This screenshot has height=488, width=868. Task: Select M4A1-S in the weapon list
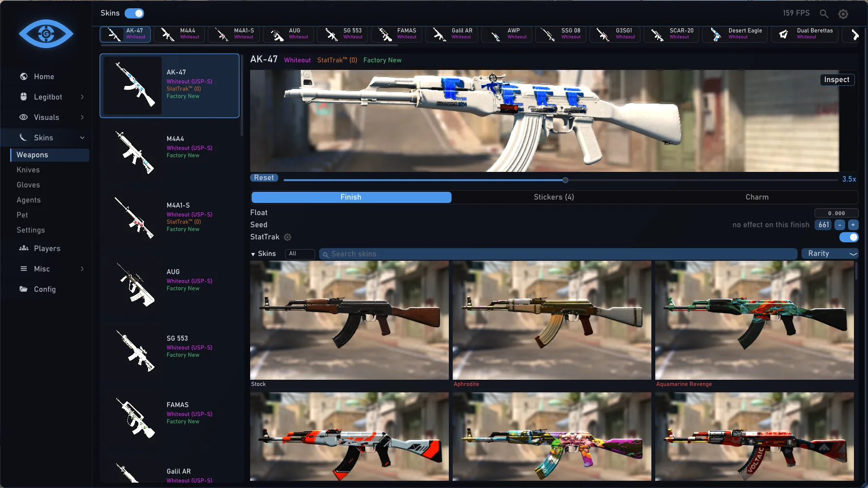[x=170, y=219]
